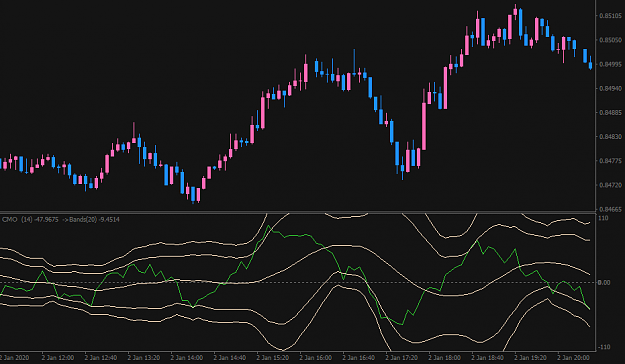Click the CMO (14) indicator label

[x=30, y=220]
